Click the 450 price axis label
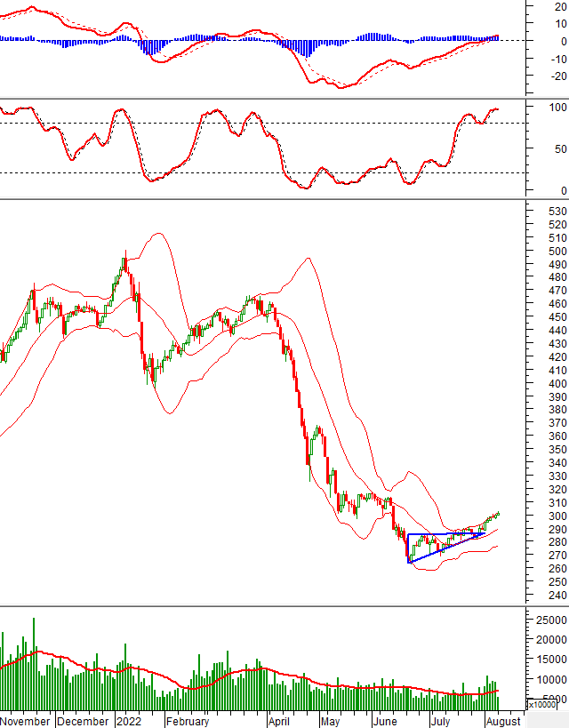 click(557, 317)
